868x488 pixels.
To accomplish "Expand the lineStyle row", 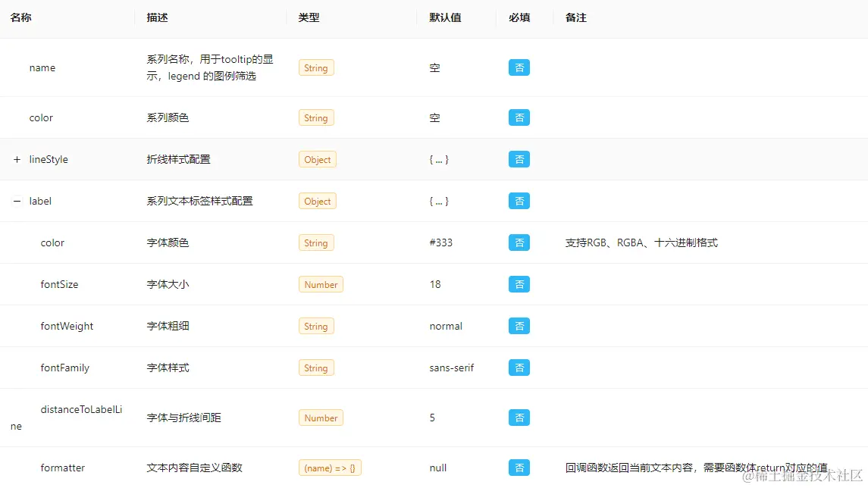I will 17,159.
